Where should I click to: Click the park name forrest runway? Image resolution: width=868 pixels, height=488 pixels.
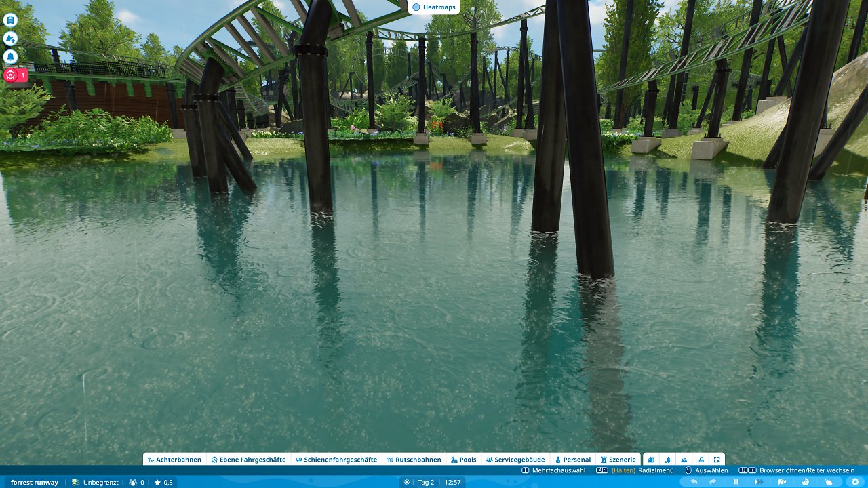click(x=35, y=483)
